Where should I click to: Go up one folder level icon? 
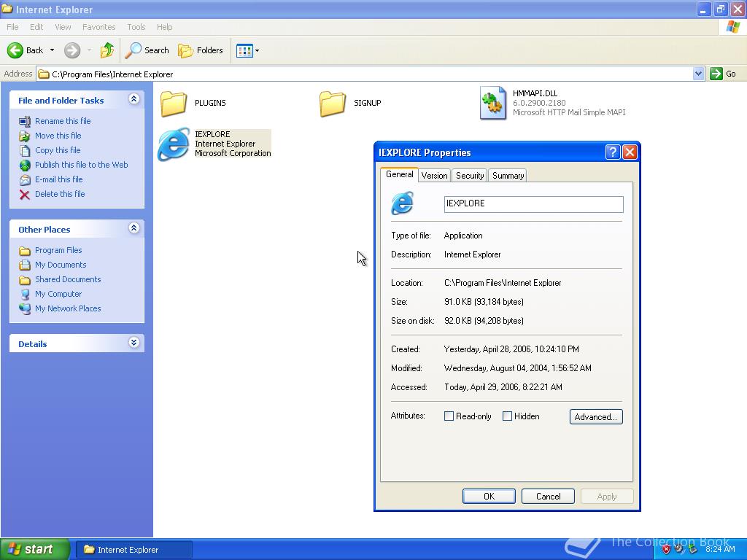pyautogui.click(x=107, y=50)
